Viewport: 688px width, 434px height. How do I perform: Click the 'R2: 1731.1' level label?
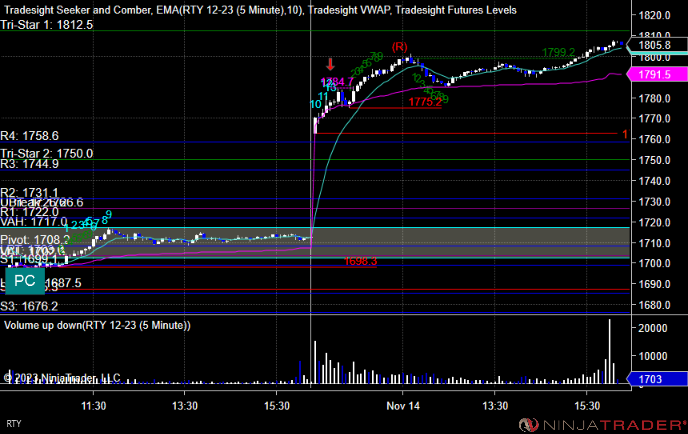29,193
